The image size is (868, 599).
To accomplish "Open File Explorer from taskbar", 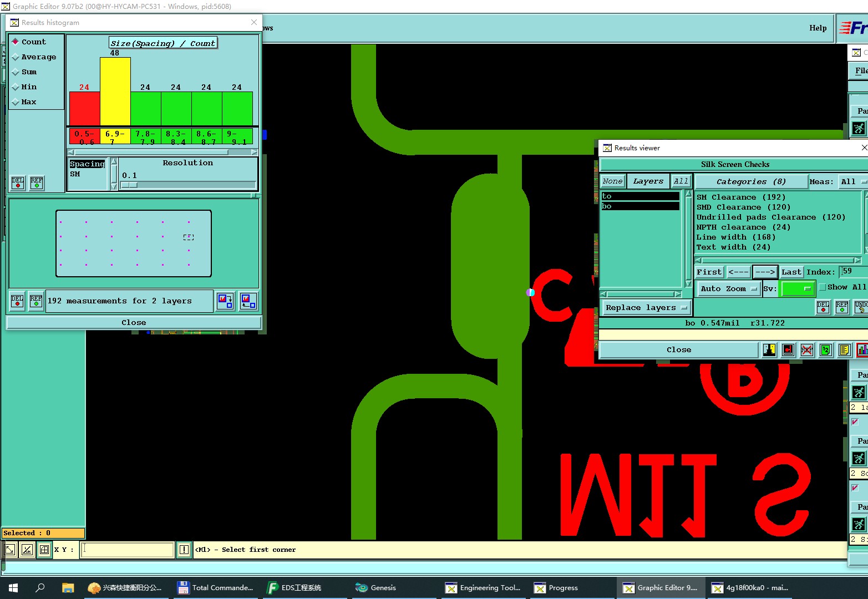I will [68, 588].
